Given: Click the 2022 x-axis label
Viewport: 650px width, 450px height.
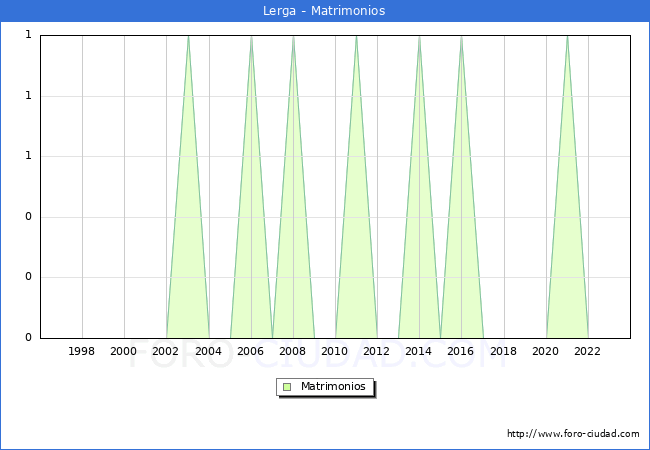Looking at the screenshot, I should (x=588, y=351).
